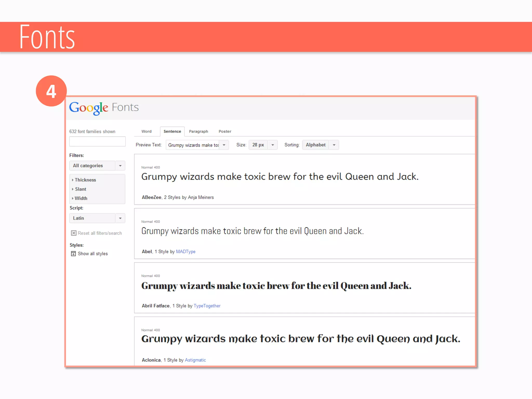Click Normal 400 label above ABeeZee preview
This screenshot has width=532, height=399.
click(151, 167)
